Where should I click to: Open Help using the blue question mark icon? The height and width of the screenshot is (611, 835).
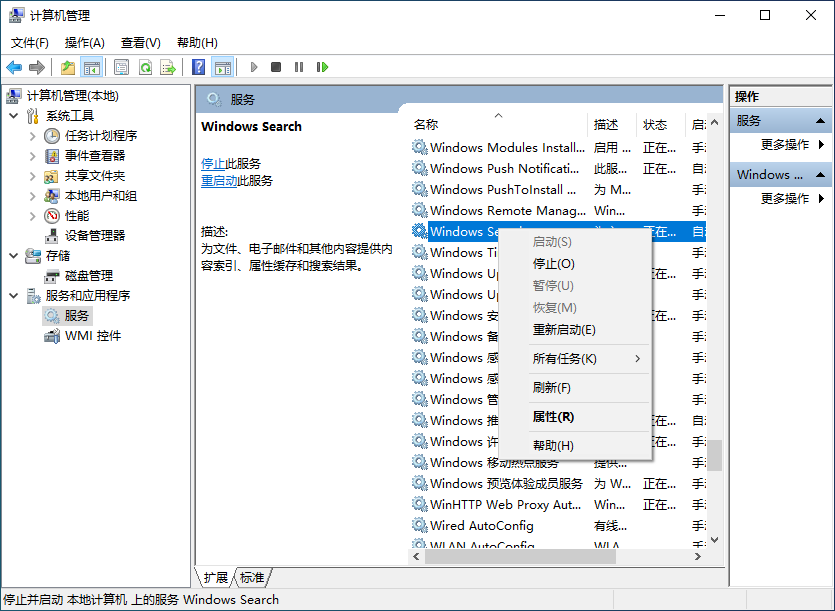[198, 67]
